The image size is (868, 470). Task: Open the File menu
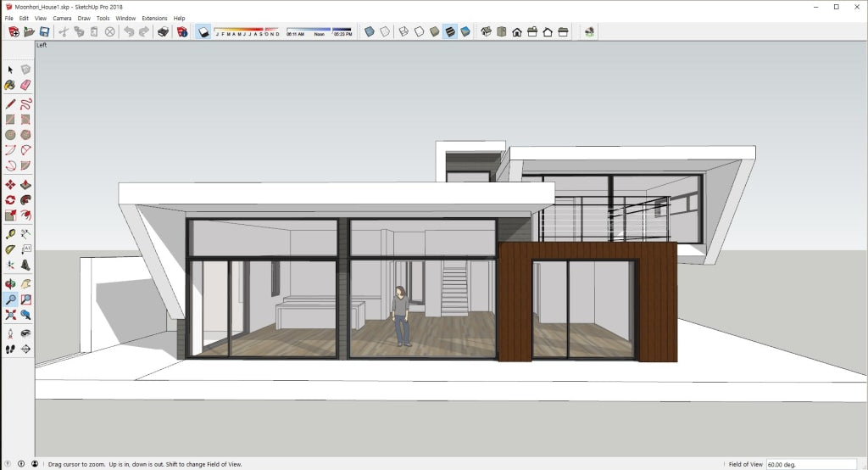pos(8,19)
